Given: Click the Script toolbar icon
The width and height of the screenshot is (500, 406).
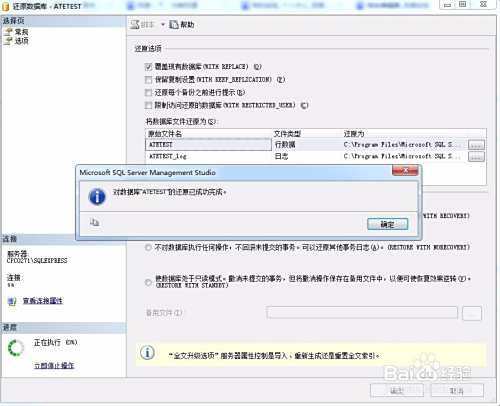Looking at the screenshot, I should [x=135, y=25].
